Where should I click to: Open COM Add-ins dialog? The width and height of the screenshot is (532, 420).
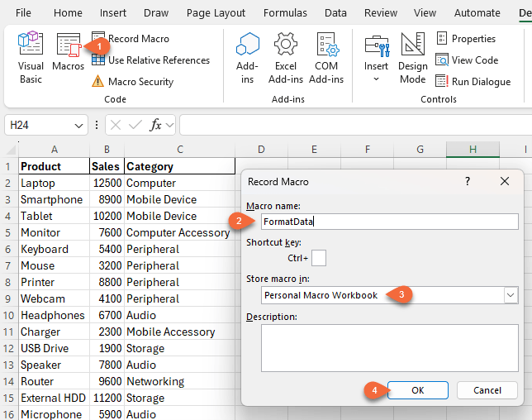(x=326, y=58)
